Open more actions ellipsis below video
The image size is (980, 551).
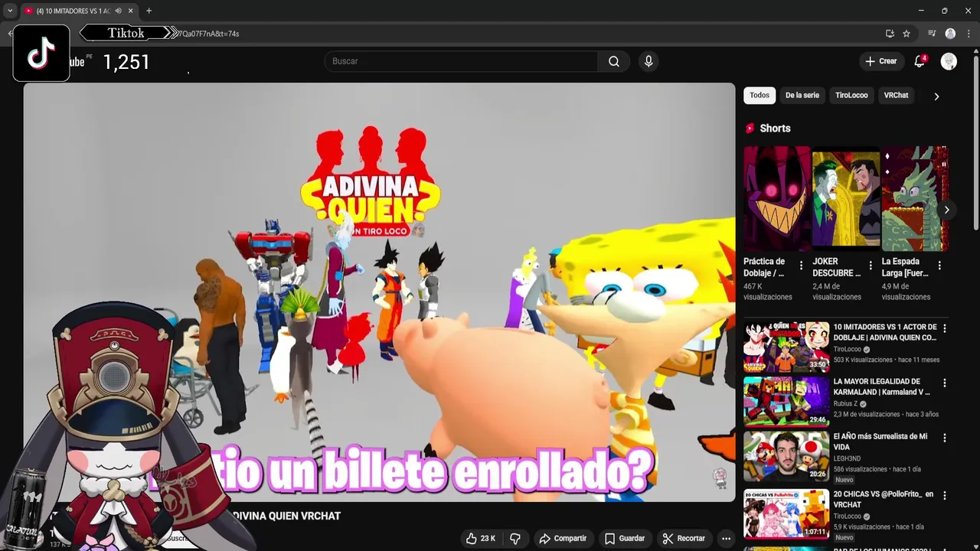point(726,539)
